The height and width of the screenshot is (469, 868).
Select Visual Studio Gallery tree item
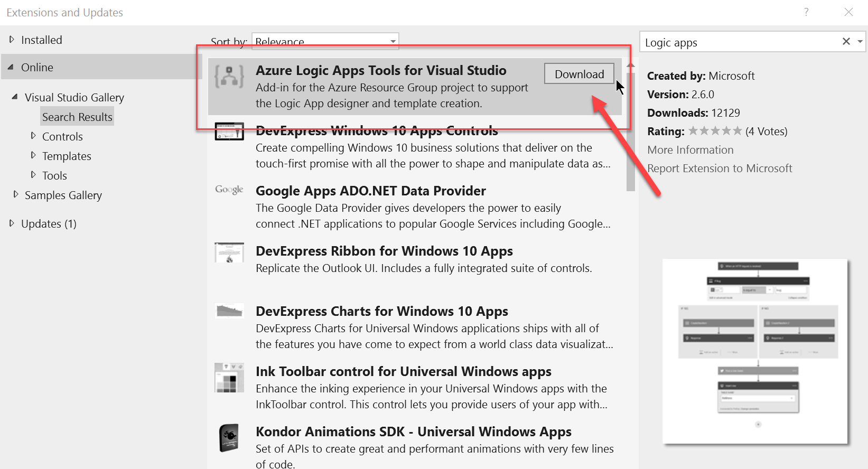74,98
